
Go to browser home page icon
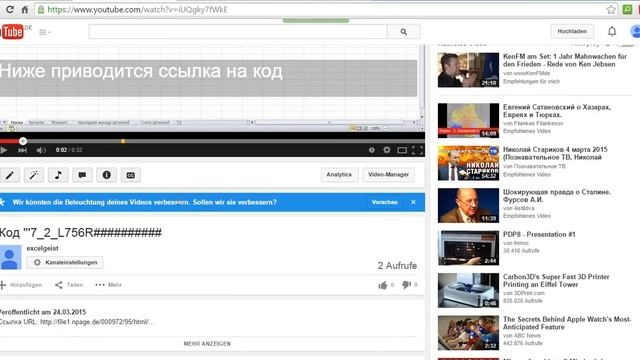(x=25, y=9)
